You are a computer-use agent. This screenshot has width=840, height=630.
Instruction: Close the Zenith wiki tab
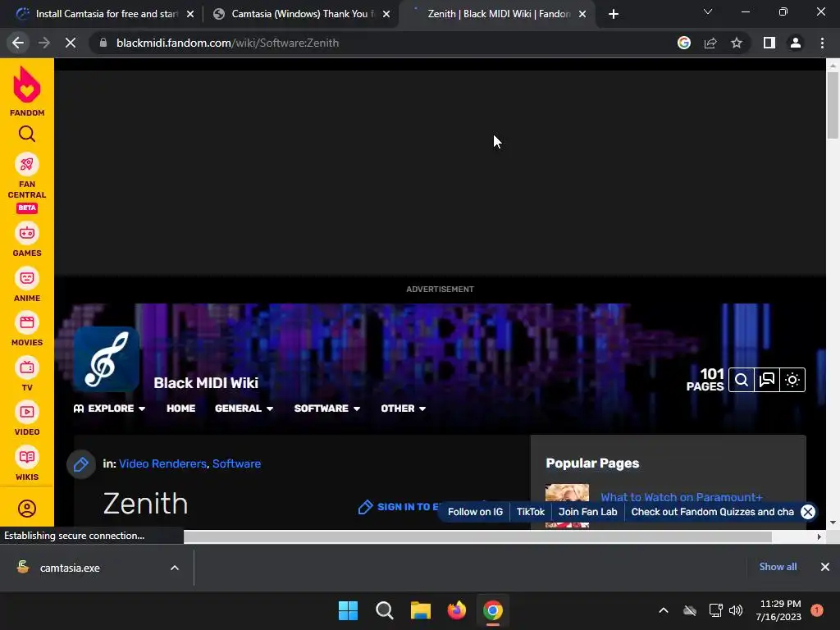582,14
